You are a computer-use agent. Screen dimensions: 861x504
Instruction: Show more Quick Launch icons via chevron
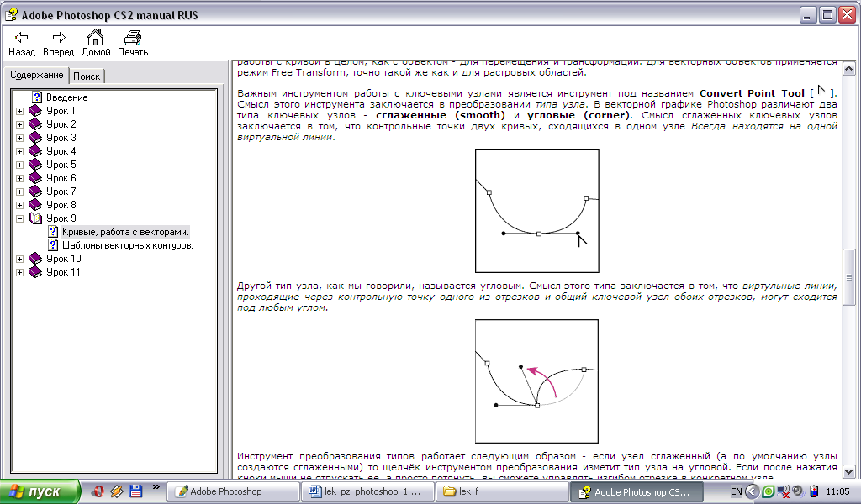[156, 486]
